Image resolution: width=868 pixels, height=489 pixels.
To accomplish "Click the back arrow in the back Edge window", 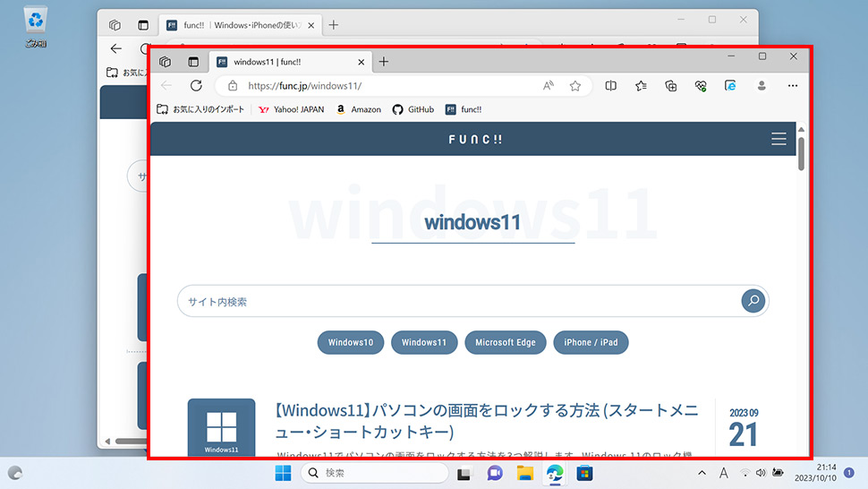I will (115, 48).
